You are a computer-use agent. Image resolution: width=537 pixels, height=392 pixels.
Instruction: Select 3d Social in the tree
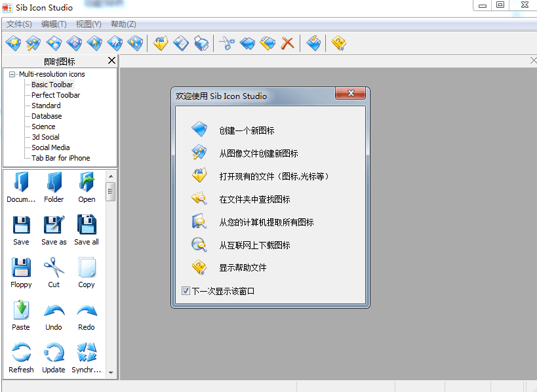(x=45, y=137)
